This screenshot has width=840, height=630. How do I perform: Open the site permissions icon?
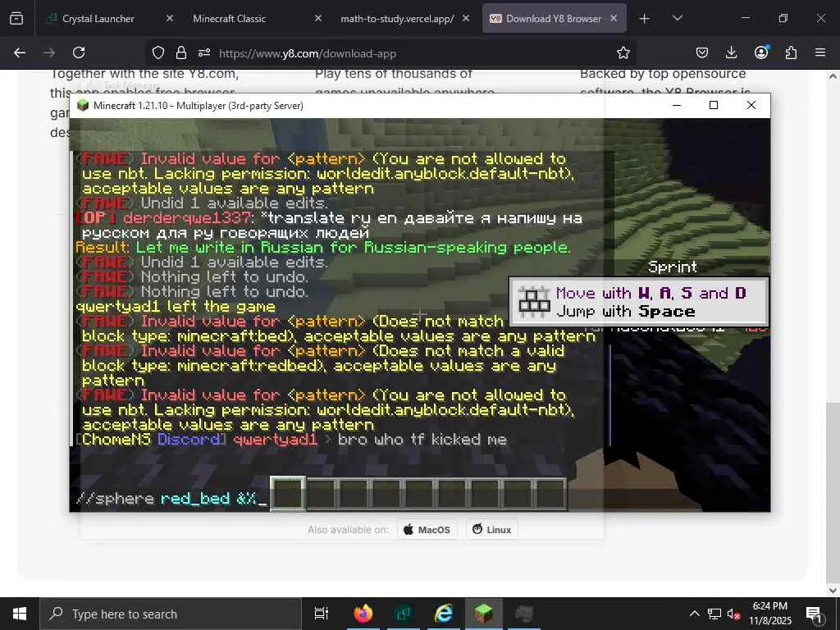(204, 52)
